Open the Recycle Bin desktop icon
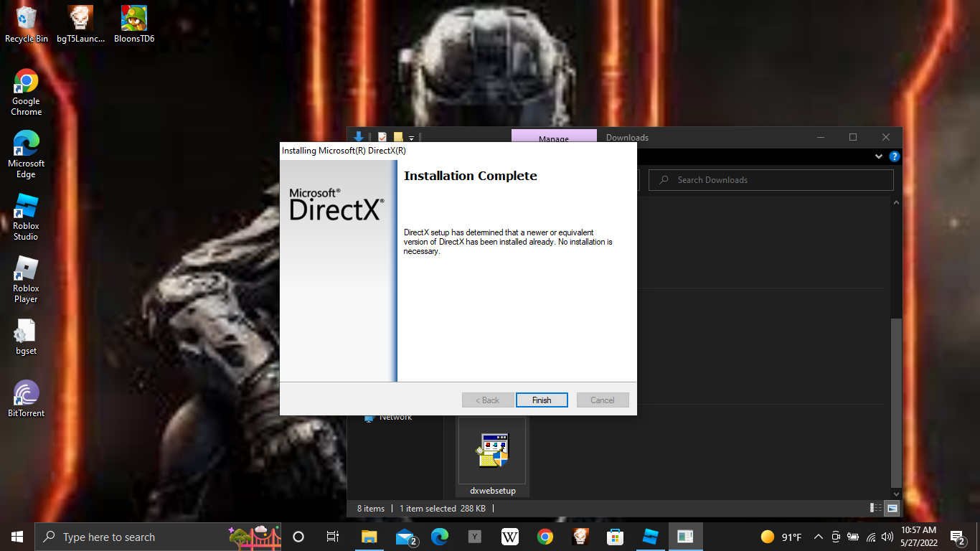 (x=27, y=25)
